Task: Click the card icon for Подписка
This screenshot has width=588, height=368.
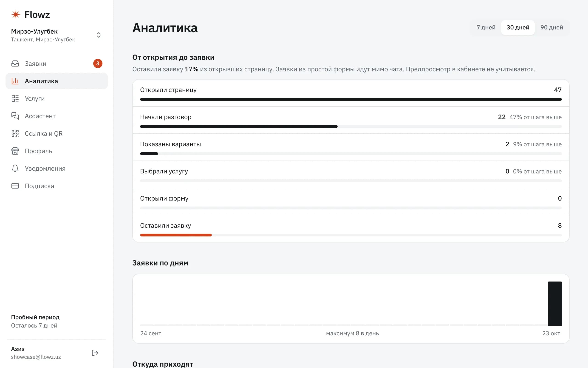Action: pos(15,186)
